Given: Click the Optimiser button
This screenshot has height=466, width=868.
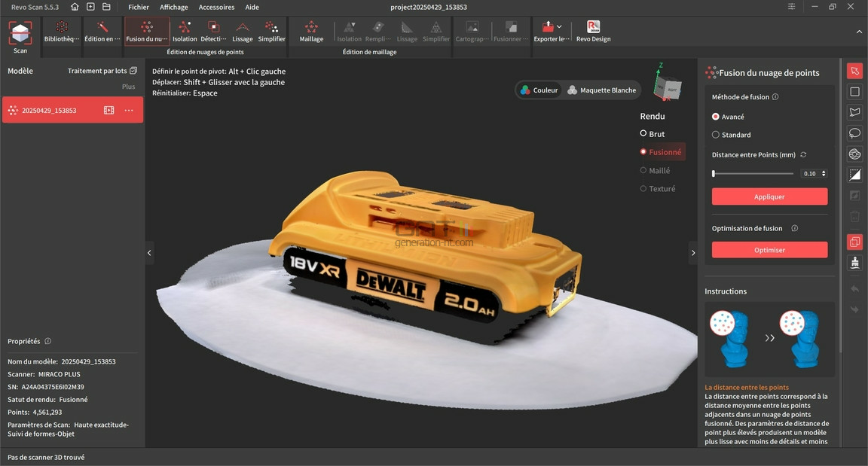Looking at the screenshot, I should pos(769,250).
